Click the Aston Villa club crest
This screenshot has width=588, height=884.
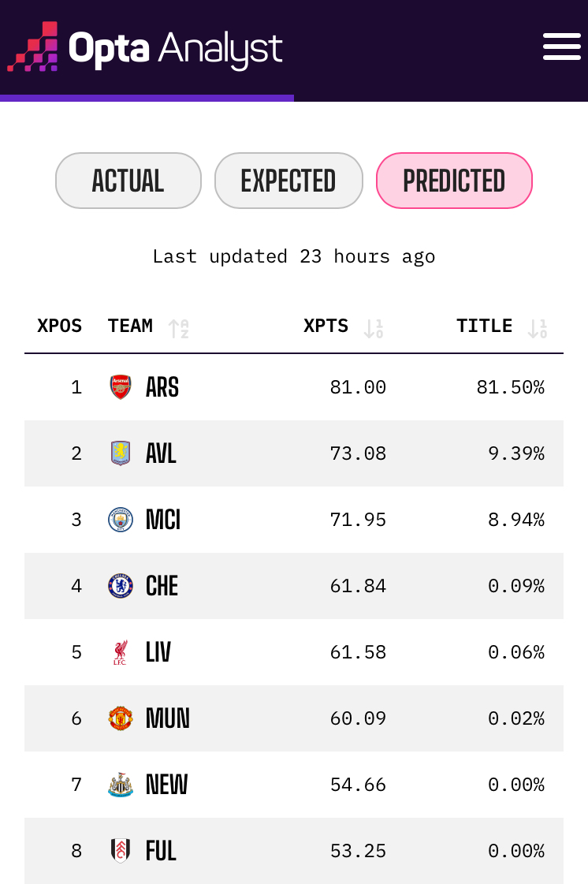(120, 453)
